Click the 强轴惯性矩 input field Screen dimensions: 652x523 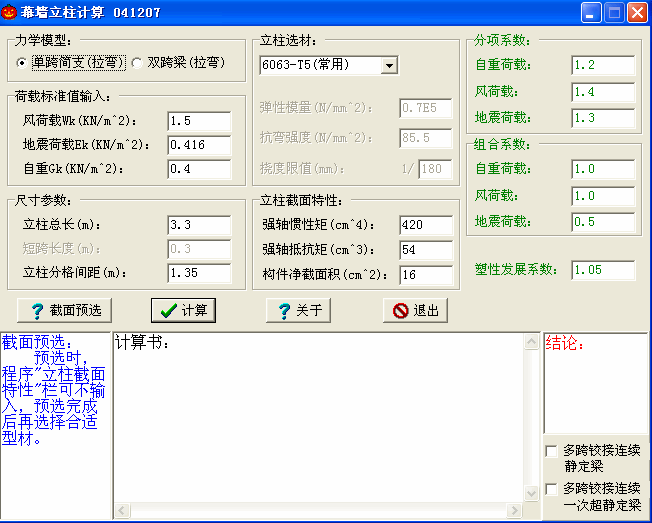tap(426, 225)
